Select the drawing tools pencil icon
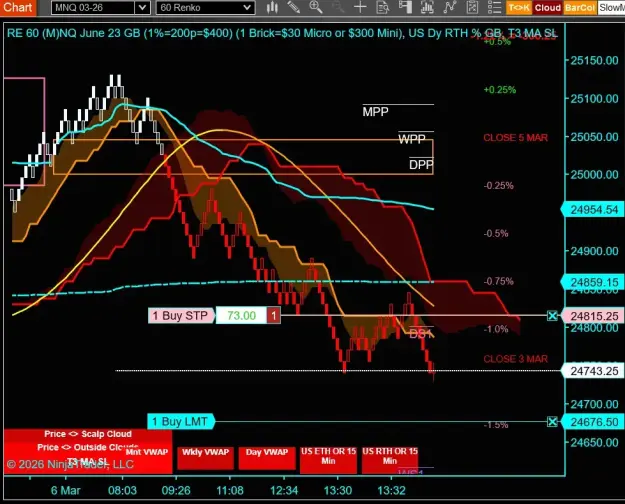Image resolution: width=625 pixels, height=504 pixels. pyautogui.click(x=294, y=7)
